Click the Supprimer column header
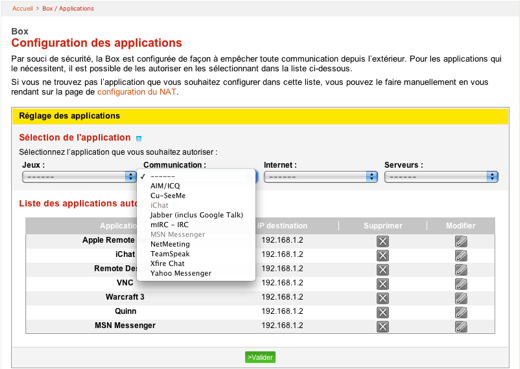 pos(383,226)
